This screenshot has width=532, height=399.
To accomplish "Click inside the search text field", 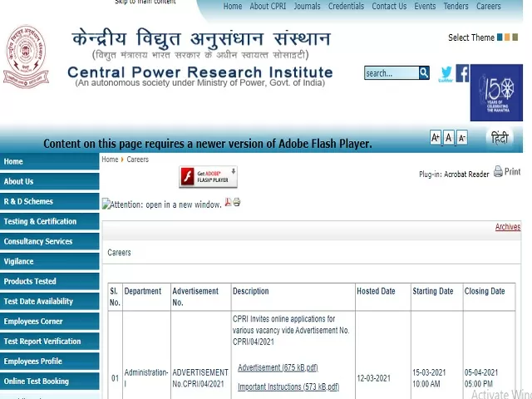I will 392,73.
